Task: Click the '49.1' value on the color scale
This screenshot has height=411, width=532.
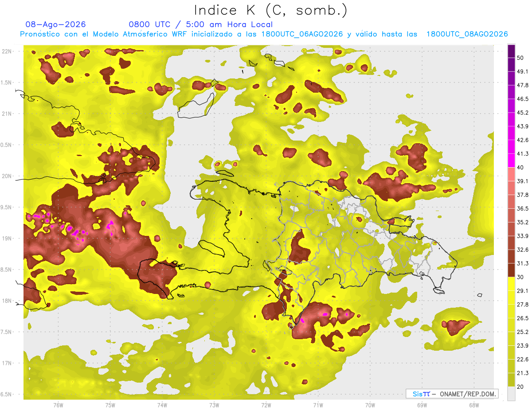Action: click(x=523, y=72)
